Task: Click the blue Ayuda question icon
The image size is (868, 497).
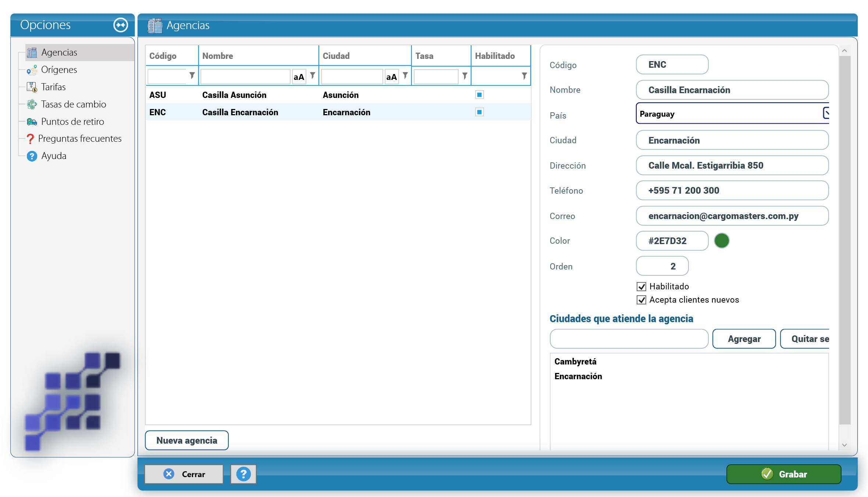Action: click(x=32, y=156)
